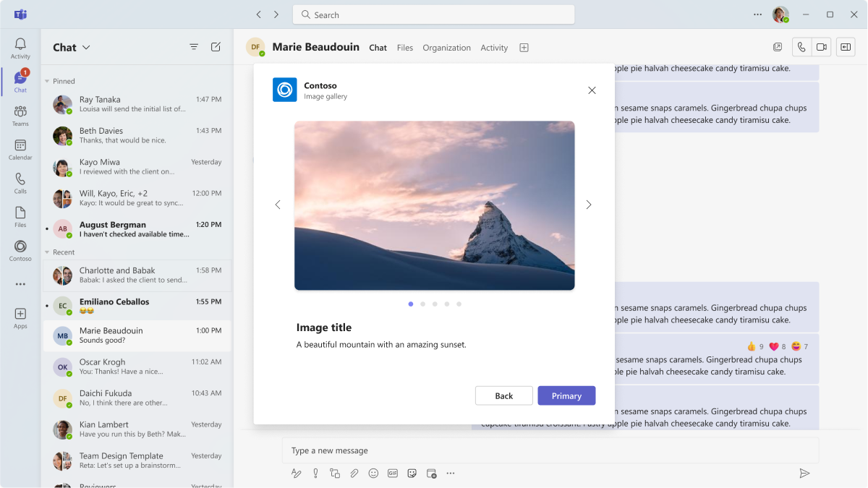Show the previous gallery image

(278, 205)
